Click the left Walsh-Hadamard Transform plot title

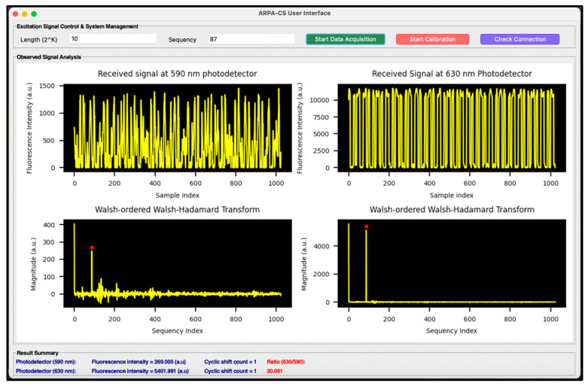tap(176, 209)
